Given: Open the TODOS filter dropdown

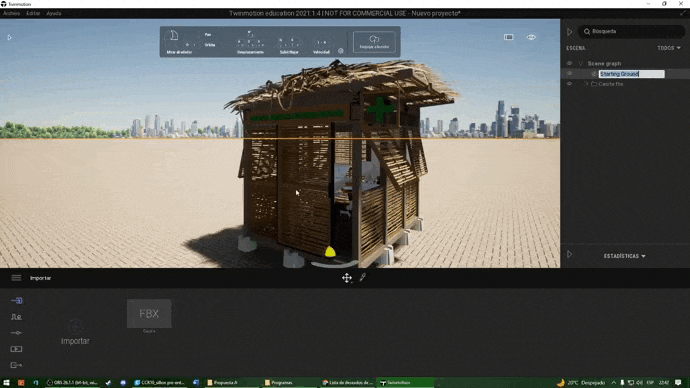Looking at the screenshot, I should pyautogui.click(x=669, y=48).
